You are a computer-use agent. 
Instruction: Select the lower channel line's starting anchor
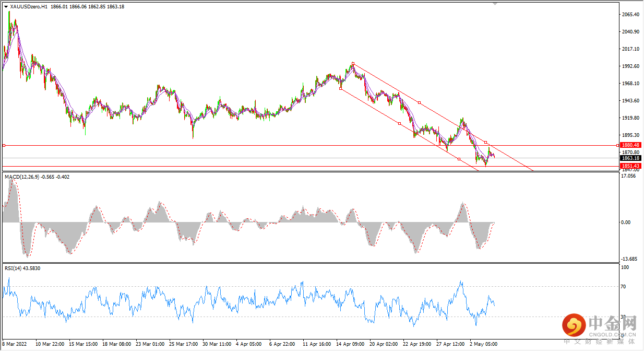click(x=340, y=89)
